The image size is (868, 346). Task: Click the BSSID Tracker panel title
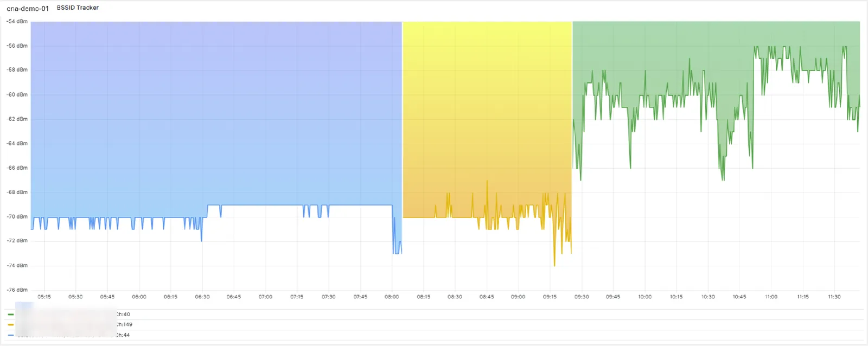click(78, 8)
